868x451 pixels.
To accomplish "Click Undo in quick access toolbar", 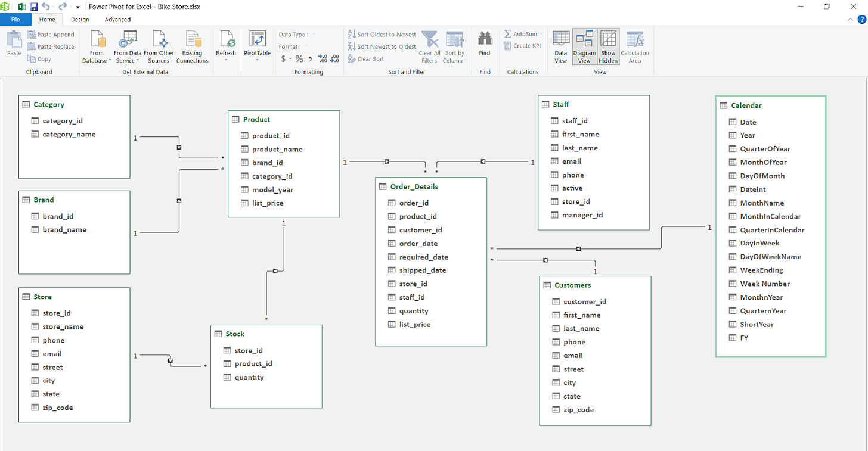I will pos(46,6).
